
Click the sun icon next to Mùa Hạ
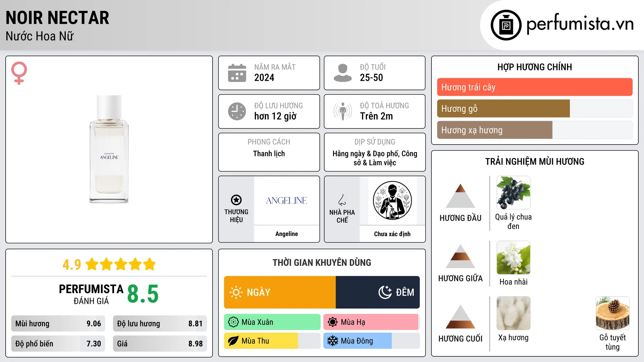(x=333, y=322)
